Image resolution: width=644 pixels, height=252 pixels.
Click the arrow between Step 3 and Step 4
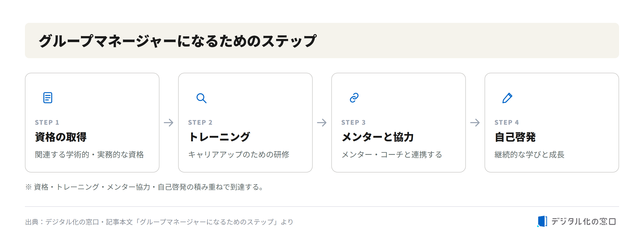click(475, 123)
